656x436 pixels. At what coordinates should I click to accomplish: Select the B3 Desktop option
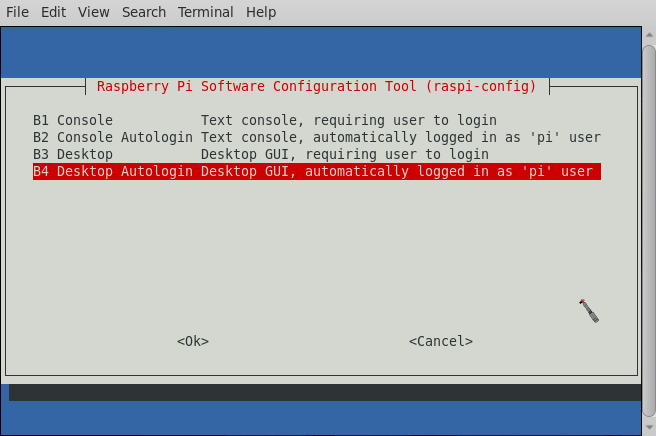click(x=317, y=154)
